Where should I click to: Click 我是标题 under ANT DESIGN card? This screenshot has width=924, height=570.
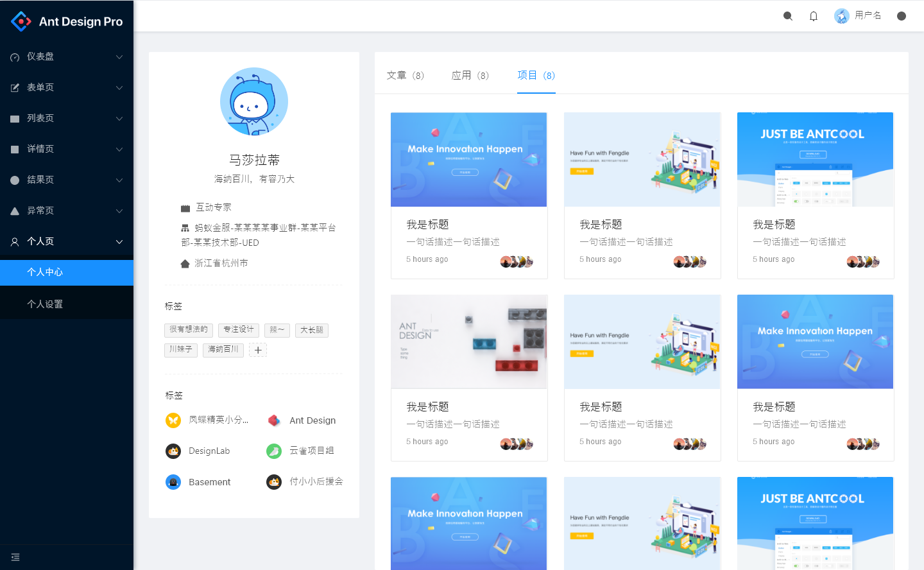click(x=427, y=407)
